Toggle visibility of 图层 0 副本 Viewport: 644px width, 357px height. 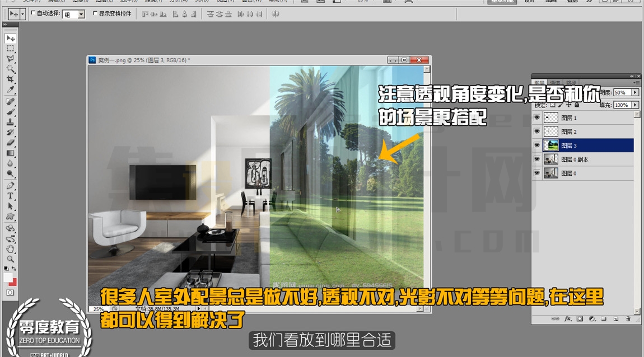pos(536,159)
